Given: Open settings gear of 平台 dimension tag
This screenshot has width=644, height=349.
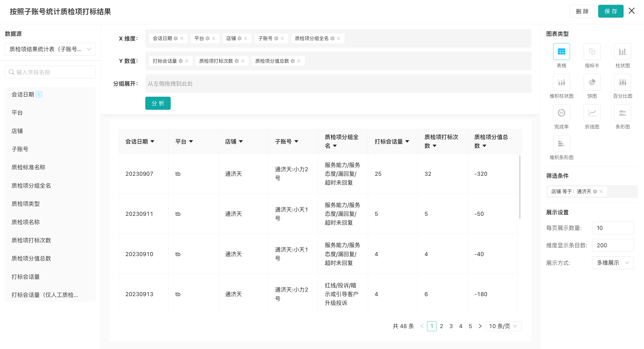Looking at the screenshot, I should click(207, 39).
